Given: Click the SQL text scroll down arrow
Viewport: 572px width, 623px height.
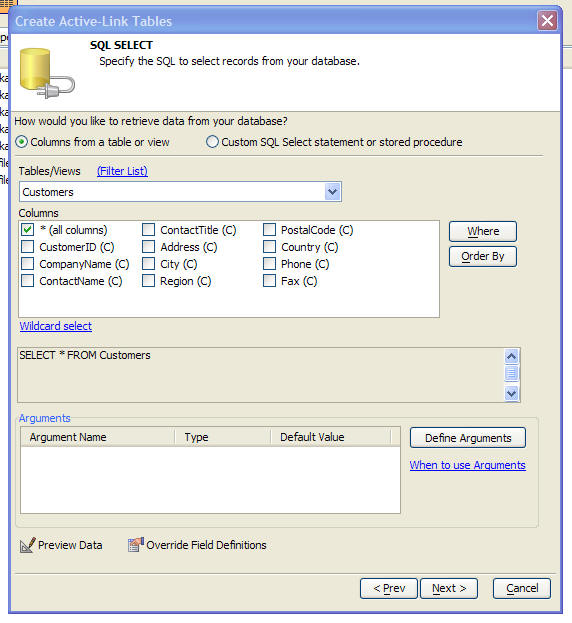Looking at the screenshot, I should [511, 393].
